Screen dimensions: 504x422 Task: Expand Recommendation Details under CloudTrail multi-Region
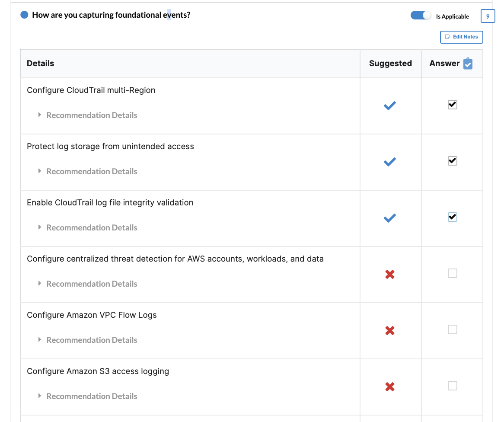[88, 115]
